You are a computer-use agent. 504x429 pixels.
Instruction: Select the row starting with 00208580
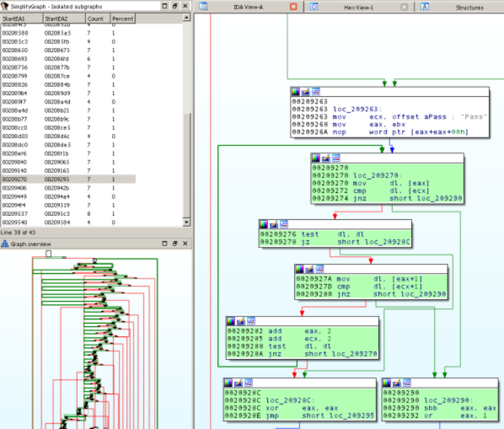tap(15, 33)
